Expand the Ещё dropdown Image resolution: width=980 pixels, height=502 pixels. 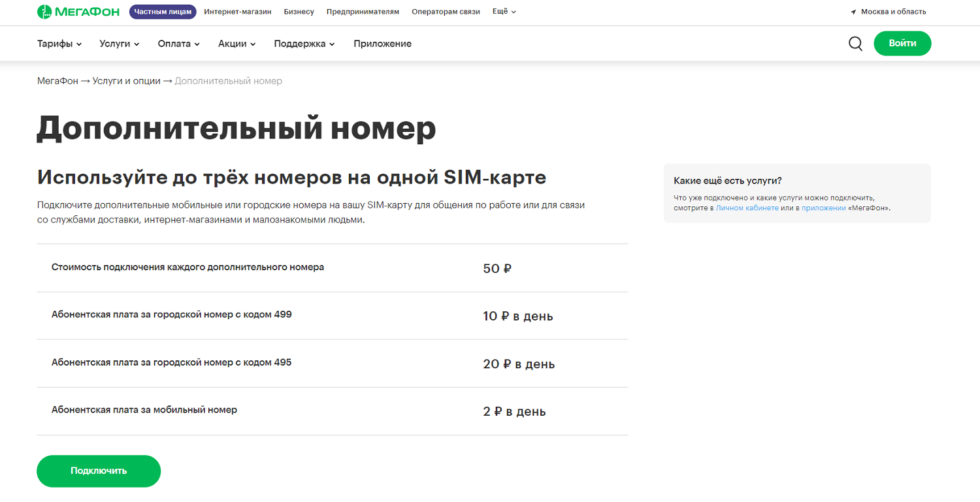[x=504, y=12]
